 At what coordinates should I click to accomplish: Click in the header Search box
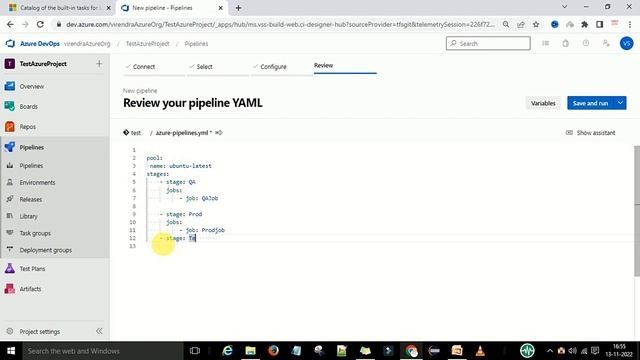[x=488, y=43]
